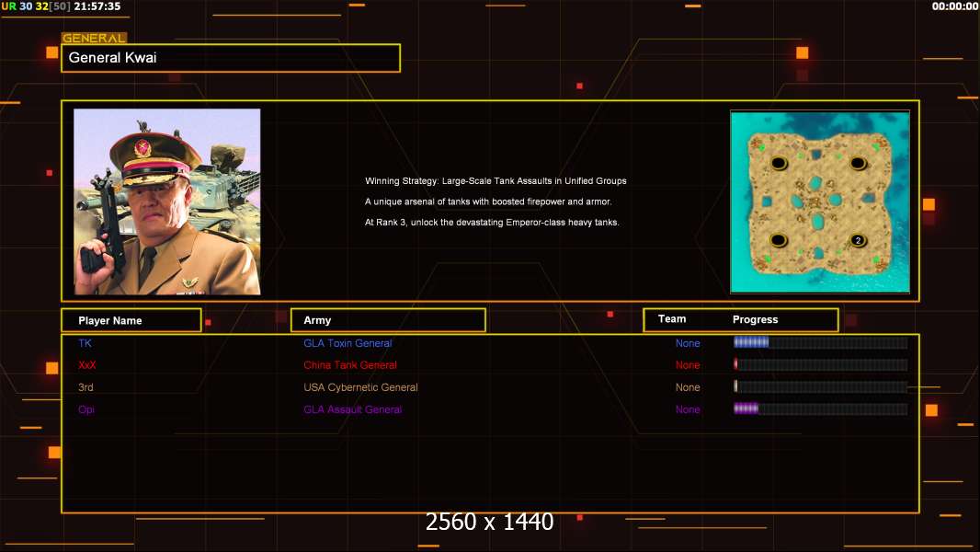Image resolution: width=980 pixels, height=552 pixels.
Task: Click the Rank 3 Emperor-class tanks line
Action: [492, 223]
